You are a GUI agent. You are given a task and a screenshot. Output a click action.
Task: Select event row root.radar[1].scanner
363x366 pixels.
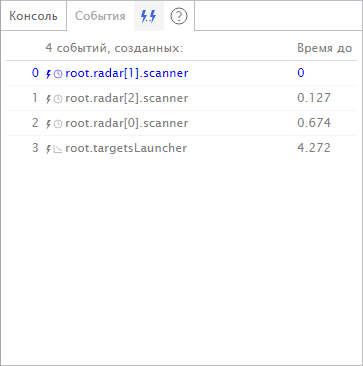pos(181,73)
